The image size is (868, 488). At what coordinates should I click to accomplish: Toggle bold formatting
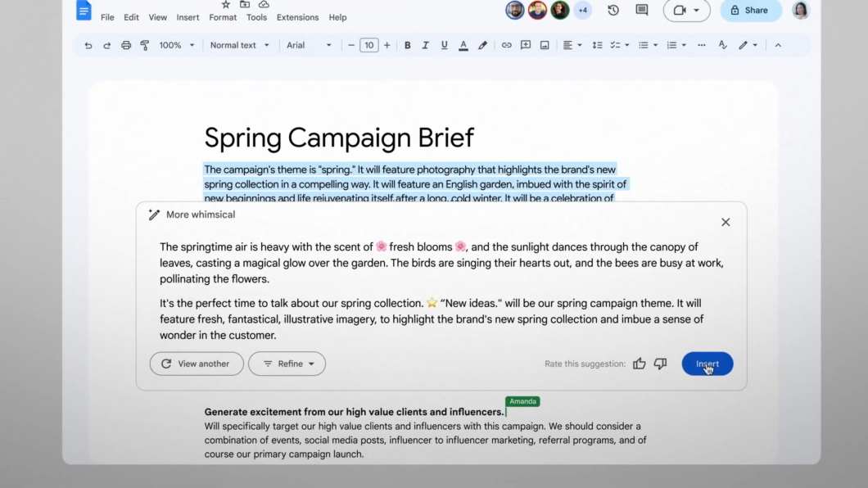pos(408,45)
